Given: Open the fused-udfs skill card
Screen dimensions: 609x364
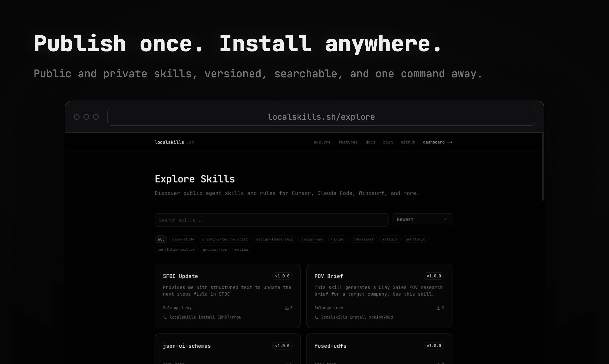Looking at the screenshot, I should point(379,349).
